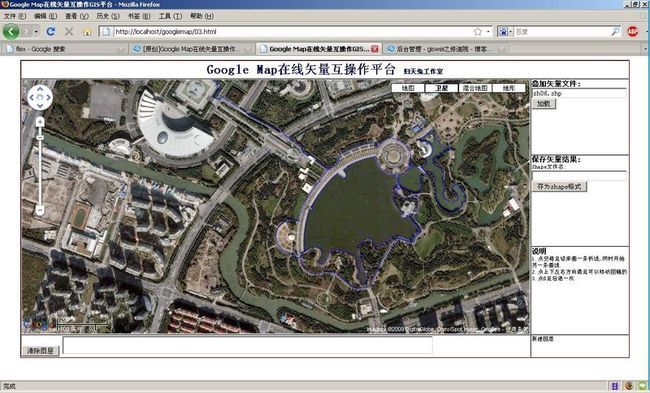Switch map type to 地形
Viewport: 650px width, 393px height.
[x=509, y=88]
